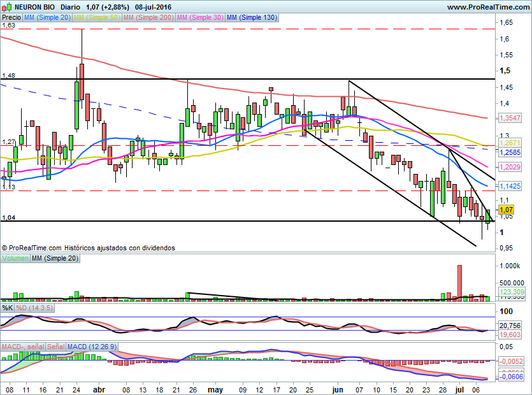Click the MACD (12 26 9) indicator label
The width and height of the screenshot is (532, 395).
[x=92, y=346]
